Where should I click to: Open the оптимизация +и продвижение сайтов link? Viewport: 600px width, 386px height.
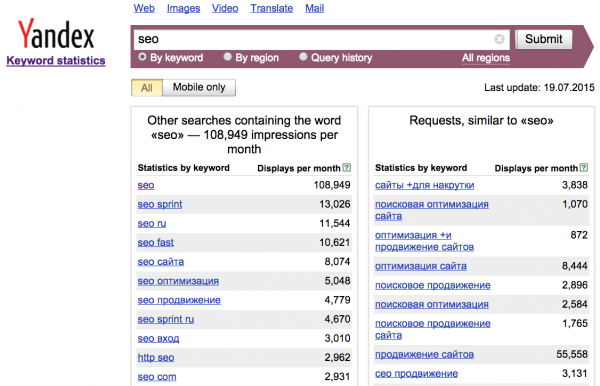coord(424,241)
